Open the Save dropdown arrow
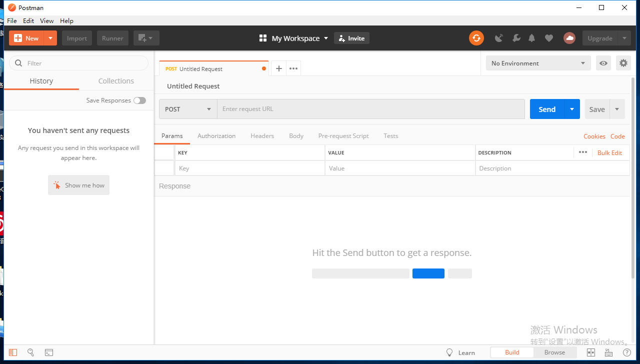Viewport: 640px width, 364px height. pyautogui.click(x=617, y=109)
